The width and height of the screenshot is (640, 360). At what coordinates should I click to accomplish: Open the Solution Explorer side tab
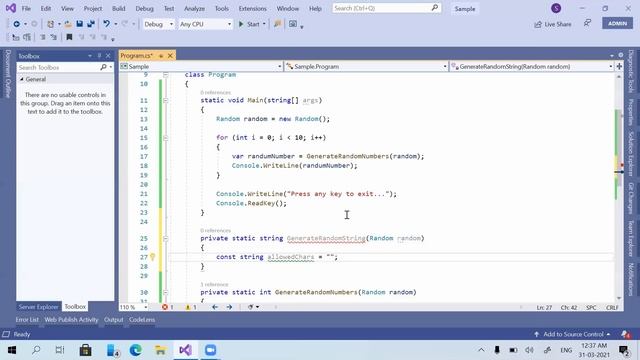631,154
